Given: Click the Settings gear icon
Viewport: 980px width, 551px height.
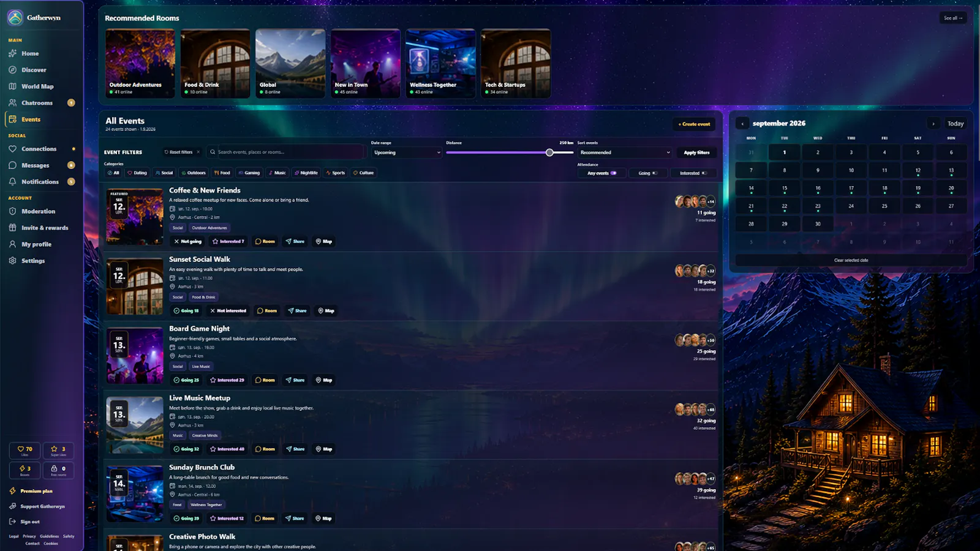Looking at the screenshot, I should point(12,261).
